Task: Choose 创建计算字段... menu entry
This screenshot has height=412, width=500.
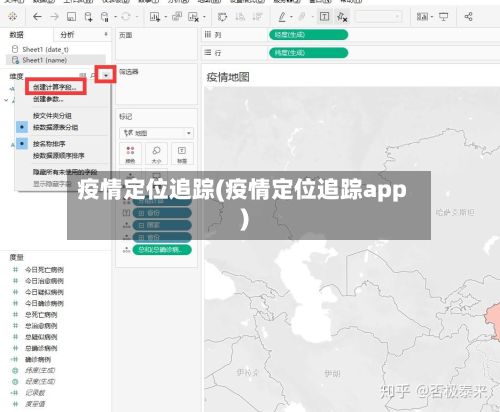Action: click(55, 87)
